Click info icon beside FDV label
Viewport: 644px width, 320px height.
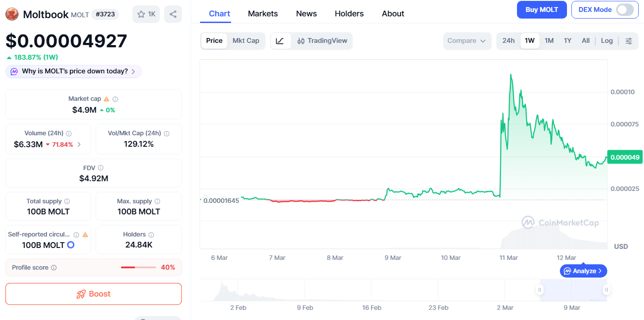(101, 168)
